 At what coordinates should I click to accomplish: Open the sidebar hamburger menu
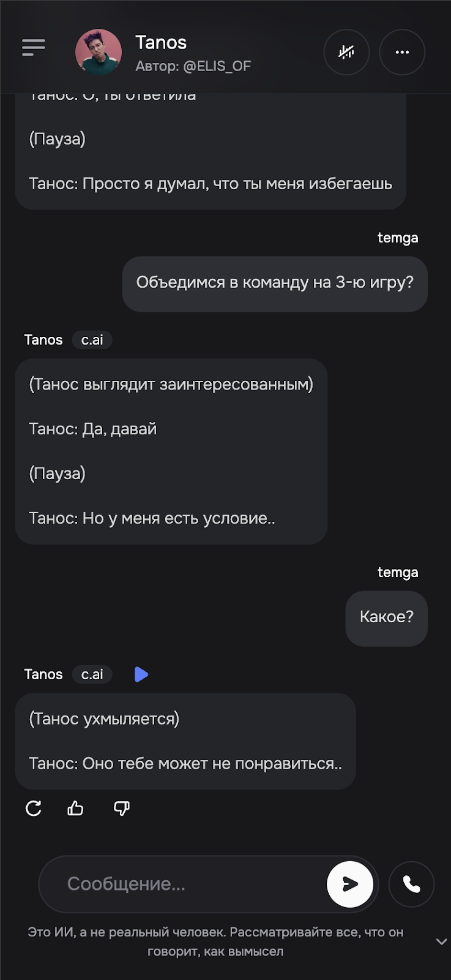pos(34,48)
